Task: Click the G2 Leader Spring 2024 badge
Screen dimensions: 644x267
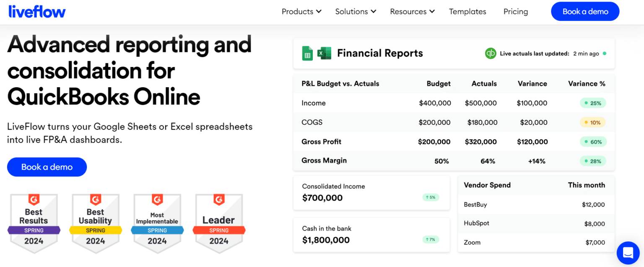Action: [x=219, y=223]
